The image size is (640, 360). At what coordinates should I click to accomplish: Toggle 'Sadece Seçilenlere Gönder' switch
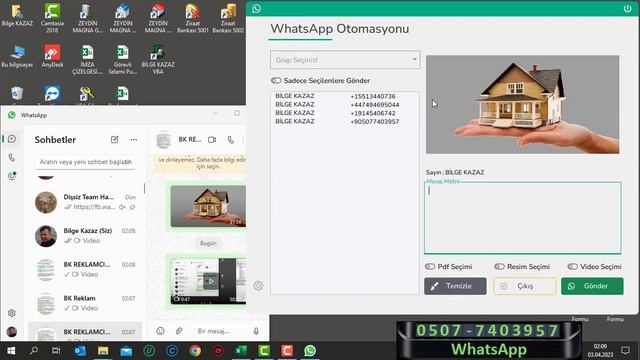coord(276,80)
